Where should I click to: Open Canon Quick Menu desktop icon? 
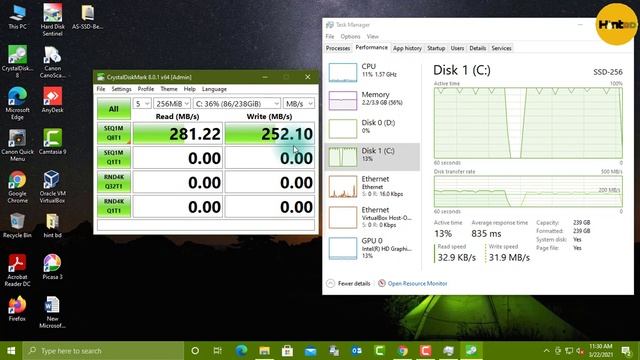coord(17,145)
